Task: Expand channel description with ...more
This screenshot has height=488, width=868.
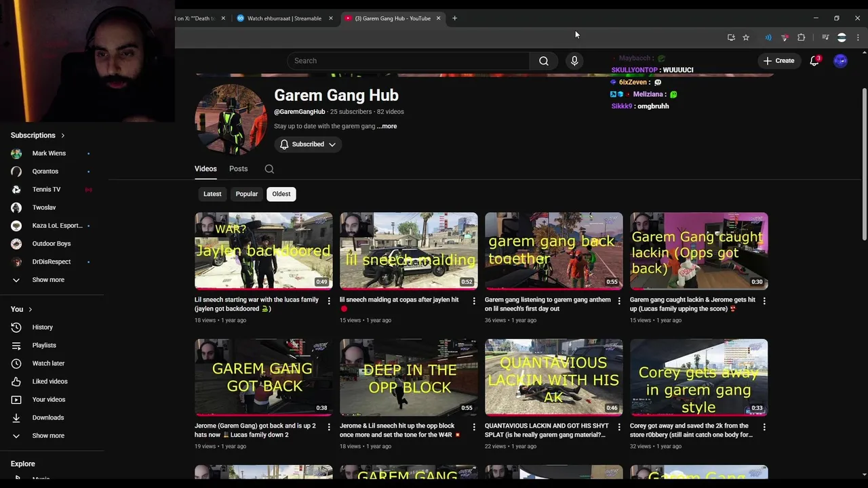Action: (387, 126)
